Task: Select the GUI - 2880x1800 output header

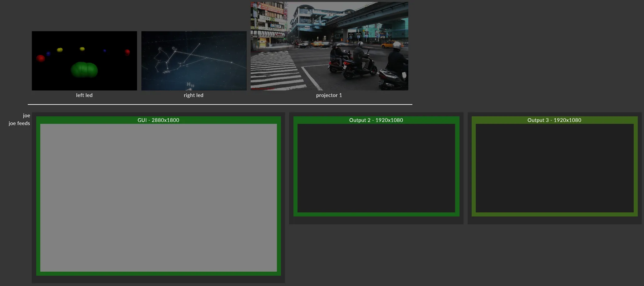Action: pos(158,120)
